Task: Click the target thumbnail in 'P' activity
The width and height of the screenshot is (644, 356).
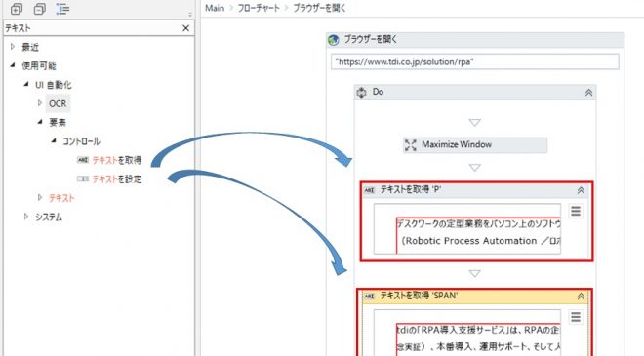Action: pyautogui.click(x=467, y=228)
